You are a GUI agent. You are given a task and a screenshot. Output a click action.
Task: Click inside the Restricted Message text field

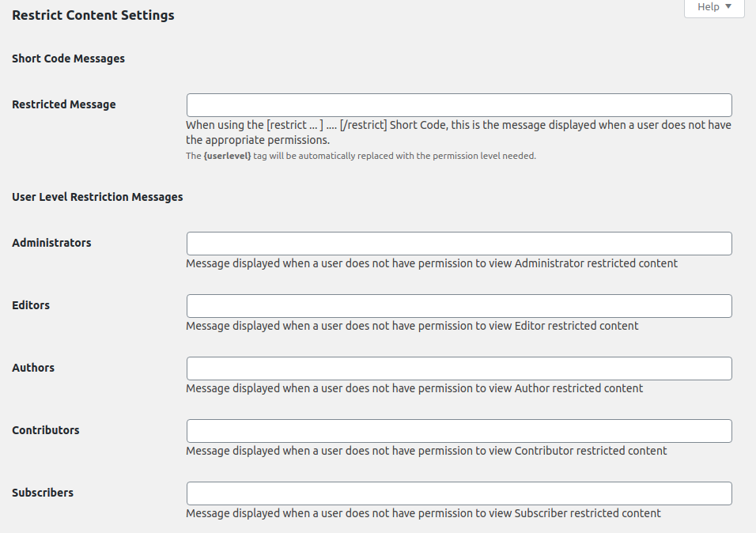point(459,104)
